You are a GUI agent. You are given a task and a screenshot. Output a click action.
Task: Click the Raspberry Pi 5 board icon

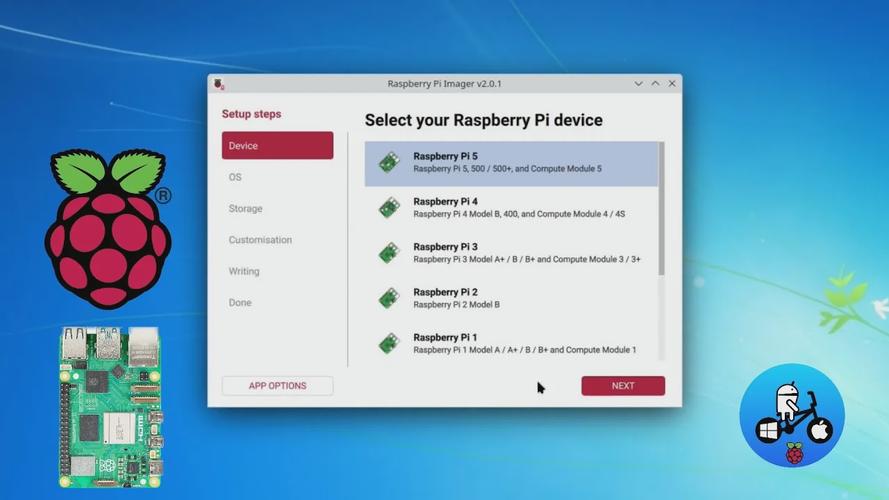tap(390, 163)
